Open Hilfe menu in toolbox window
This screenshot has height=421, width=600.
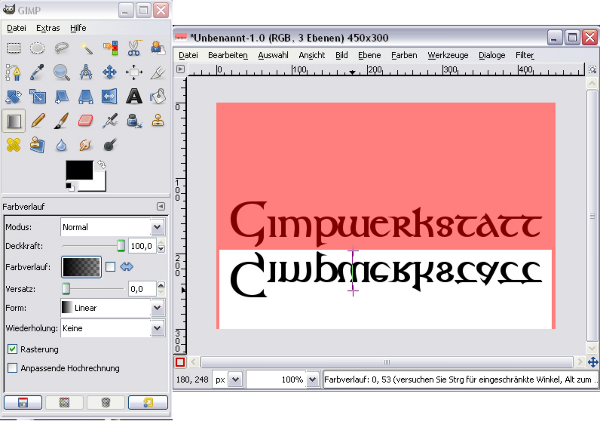(78, 28)
